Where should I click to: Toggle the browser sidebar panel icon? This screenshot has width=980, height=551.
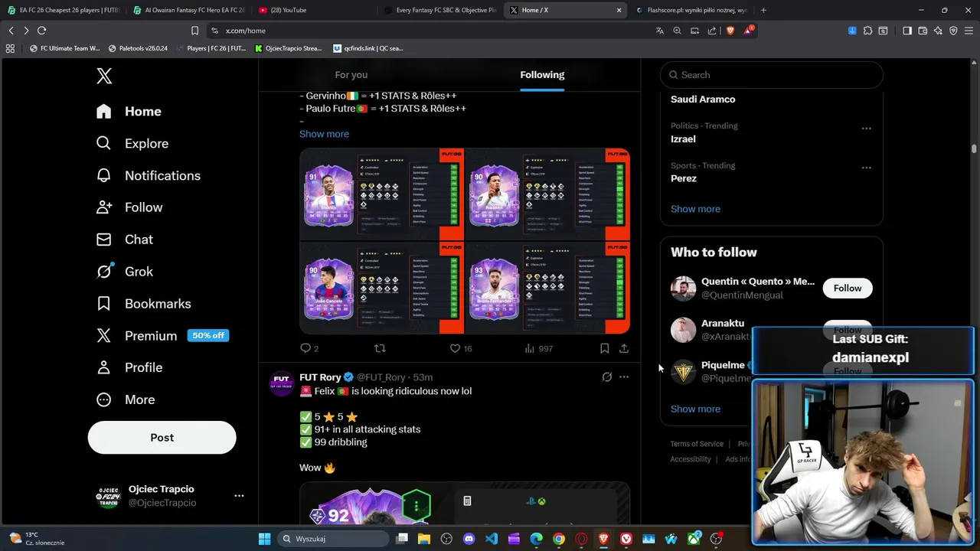[907, 31]
